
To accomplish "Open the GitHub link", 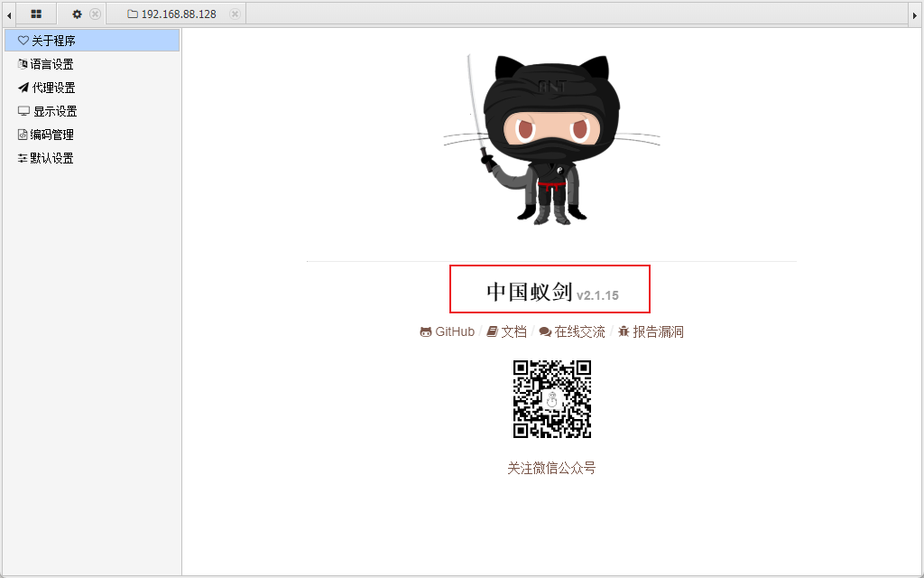I will pos(448,332).
